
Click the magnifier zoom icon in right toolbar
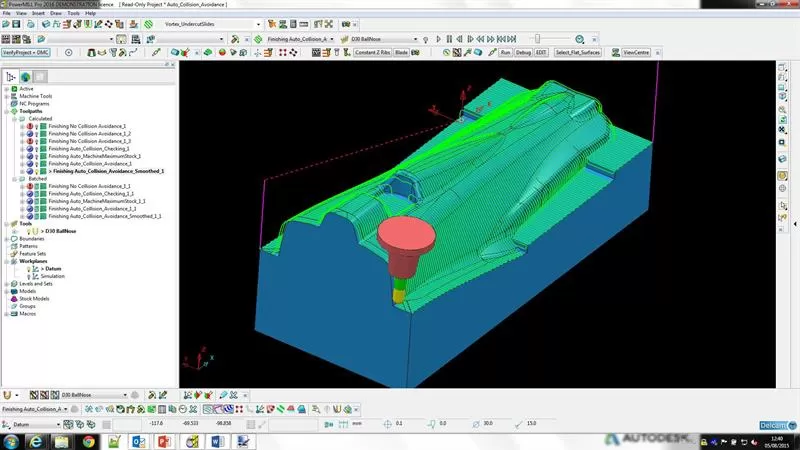point(782,110)
